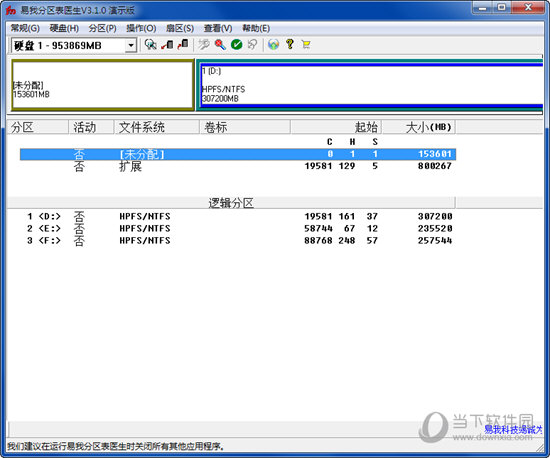The height and width of the screenshot is (458, 550).
Task: Click the 大小(MB) column header
Action: (x=419, y=127)
